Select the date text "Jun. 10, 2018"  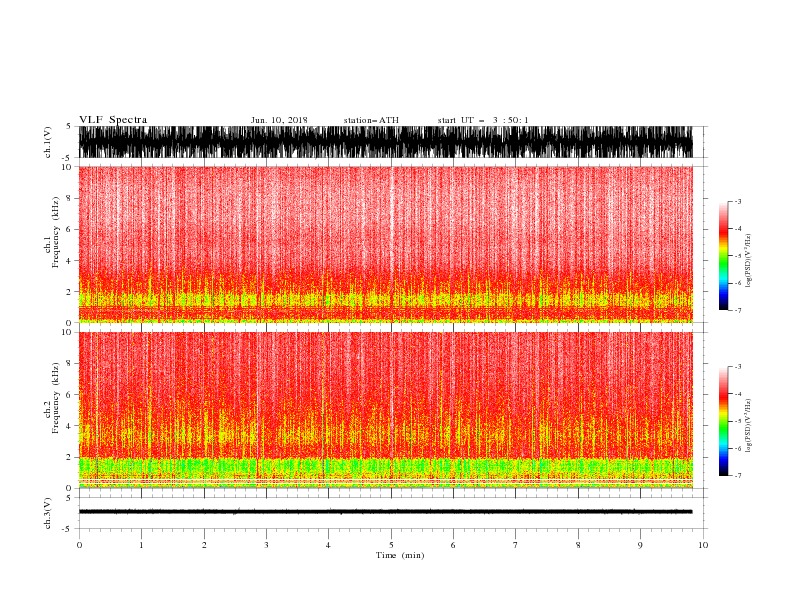(x=279, y=120)
